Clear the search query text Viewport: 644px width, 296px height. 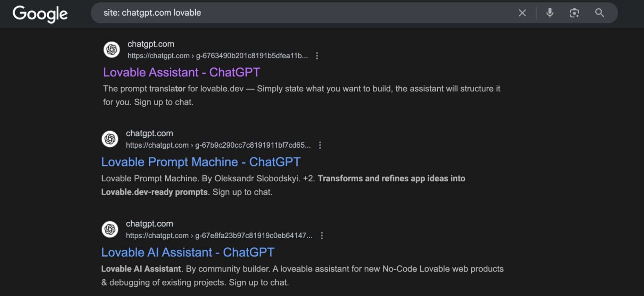pos(522,13)
